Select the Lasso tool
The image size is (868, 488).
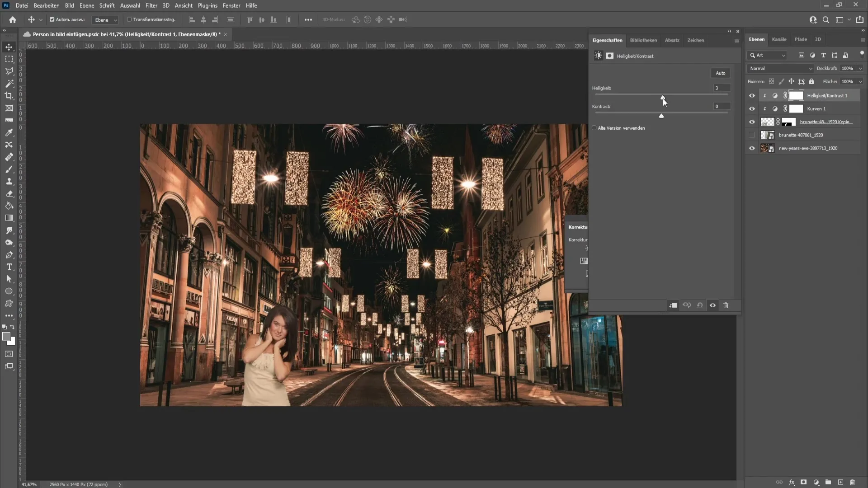coord(9,71)
